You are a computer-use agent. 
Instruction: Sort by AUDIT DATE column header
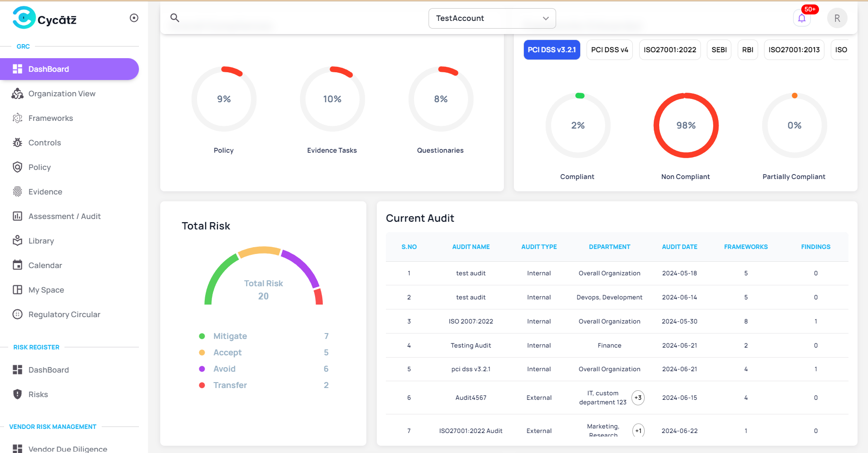(680, 247)
